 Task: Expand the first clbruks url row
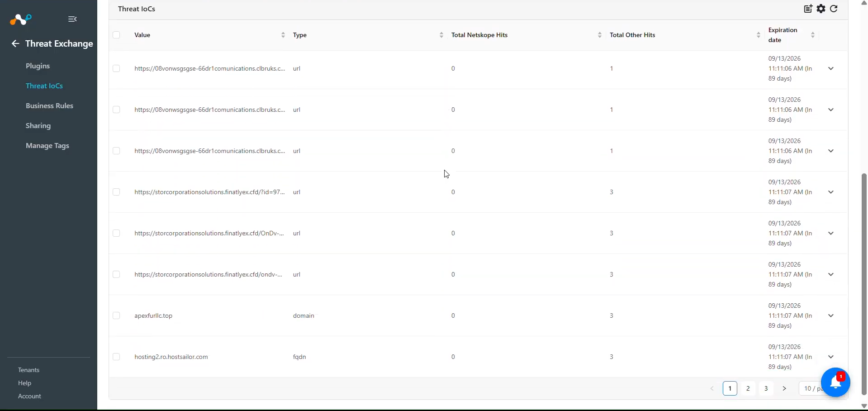point(831,68)
